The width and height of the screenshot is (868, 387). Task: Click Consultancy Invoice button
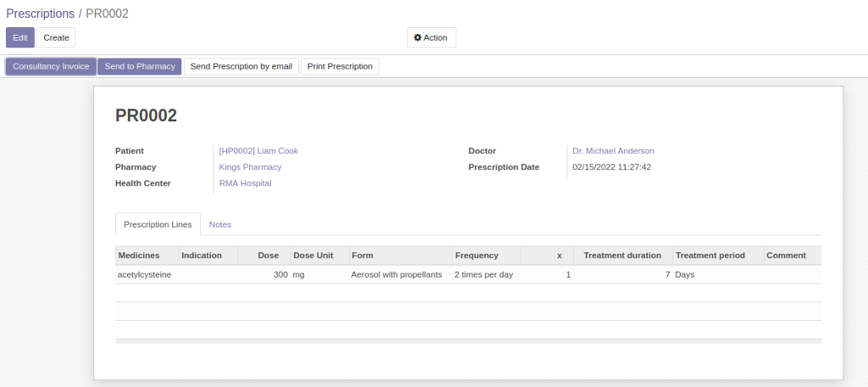[51, 66]
